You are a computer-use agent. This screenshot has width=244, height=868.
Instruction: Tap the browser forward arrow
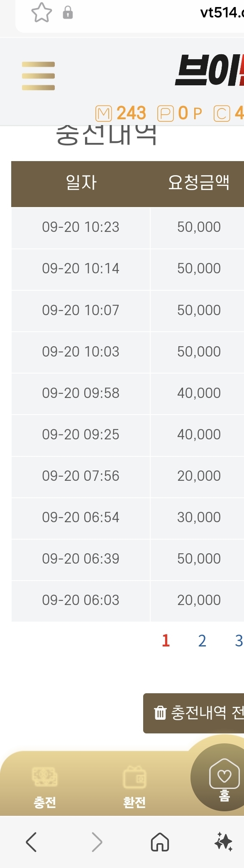coord(96,842)
